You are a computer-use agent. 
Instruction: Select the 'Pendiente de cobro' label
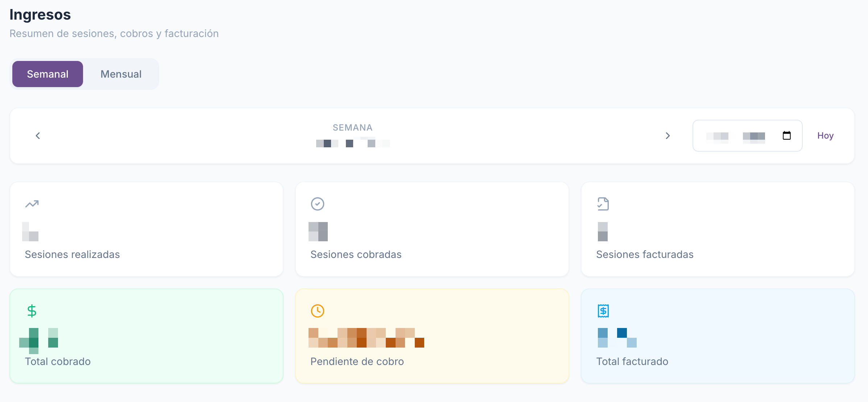pyautogui.click(x=357, y=362)
